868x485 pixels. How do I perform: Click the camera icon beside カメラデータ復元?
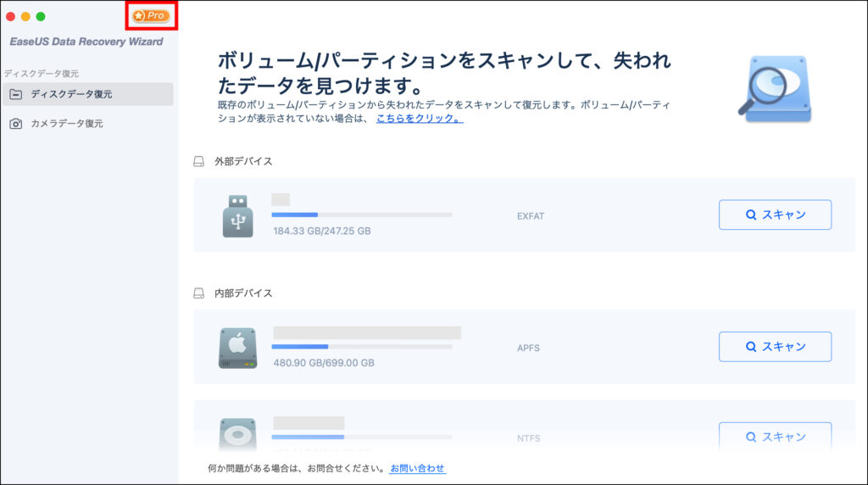point(16,124)
